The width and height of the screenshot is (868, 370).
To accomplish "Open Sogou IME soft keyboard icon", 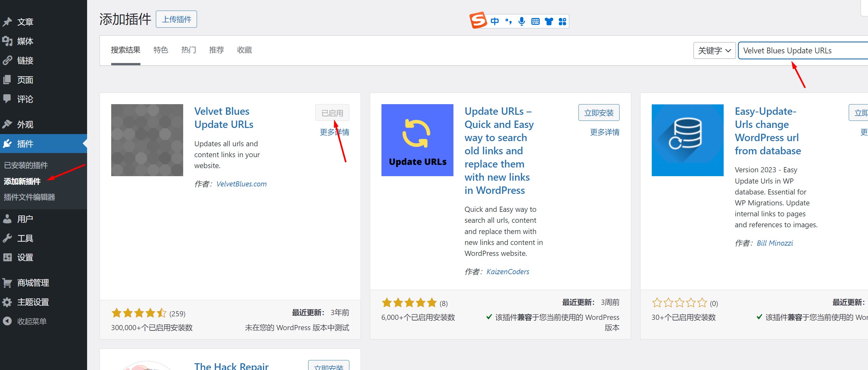I will pos(535,22).
